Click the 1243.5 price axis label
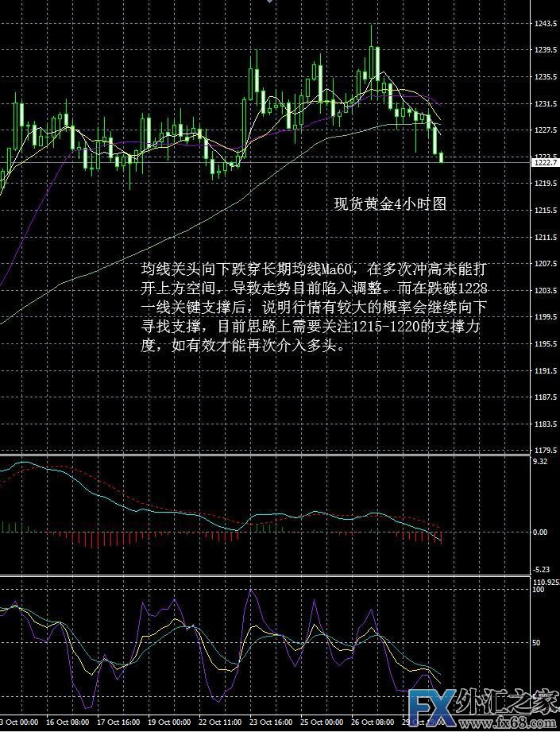The width and height of the screenshot is (560, 732). (546, 23)
